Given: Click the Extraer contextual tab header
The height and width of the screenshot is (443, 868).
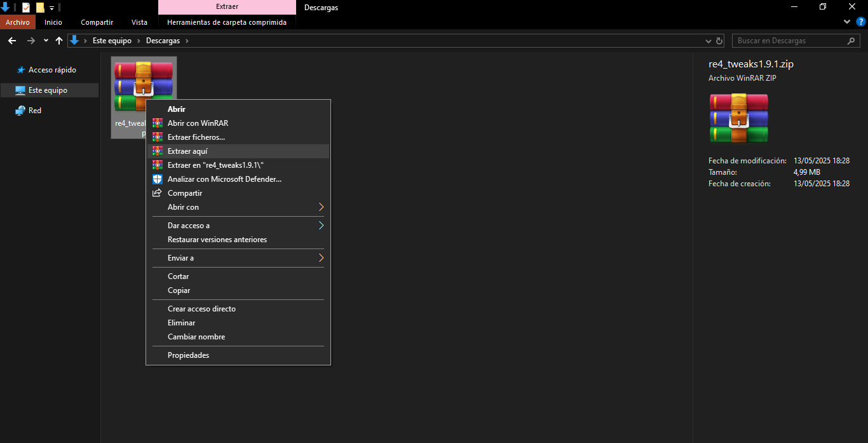Looking at the screenshot, I should coord(227,7).
